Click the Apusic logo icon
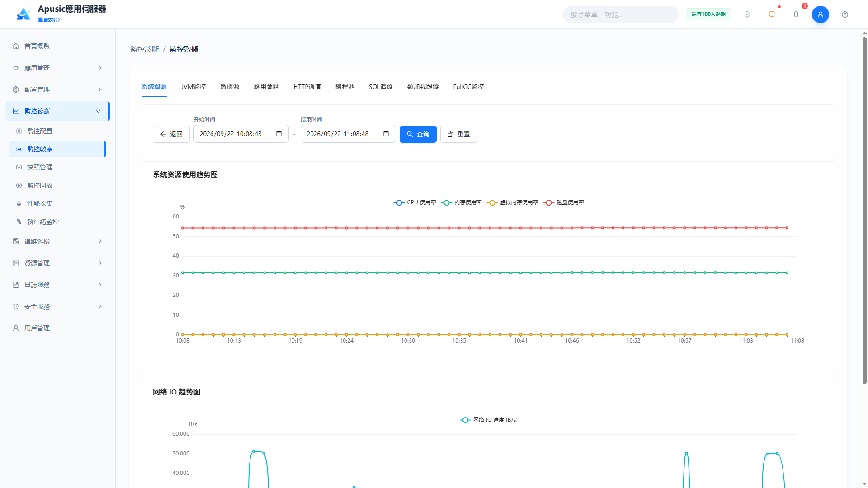868x488 pixels. coord(24,14)
